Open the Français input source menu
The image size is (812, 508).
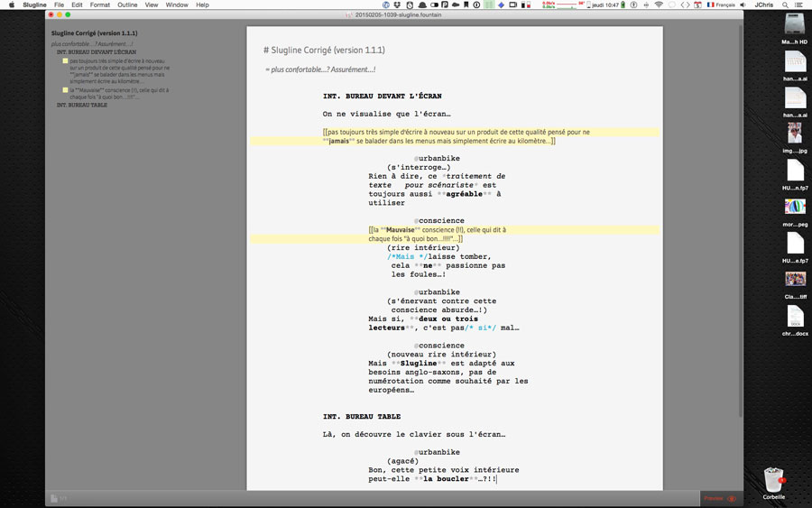point(721,5)
